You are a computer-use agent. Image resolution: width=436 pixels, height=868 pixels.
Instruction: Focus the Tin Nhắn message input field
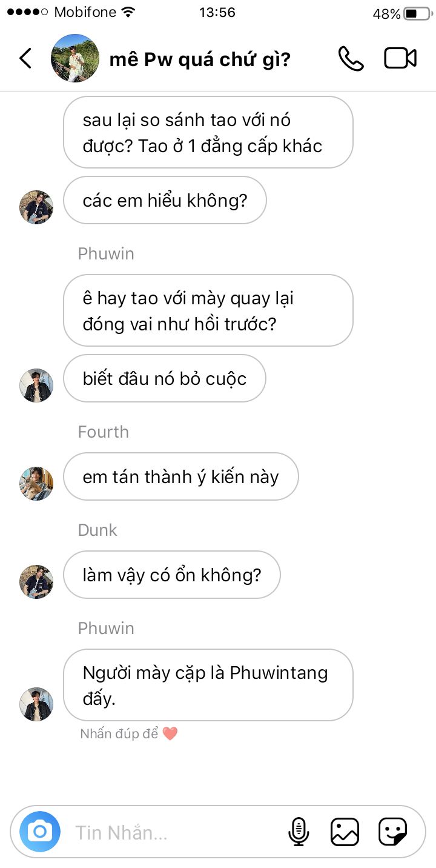(176, 832)
